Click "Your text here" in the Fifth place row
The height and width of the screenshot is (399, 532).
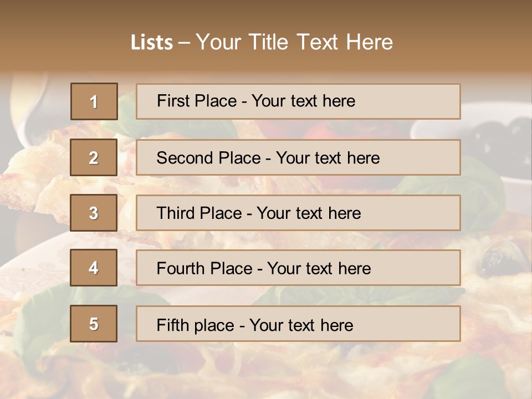(301, 325)
